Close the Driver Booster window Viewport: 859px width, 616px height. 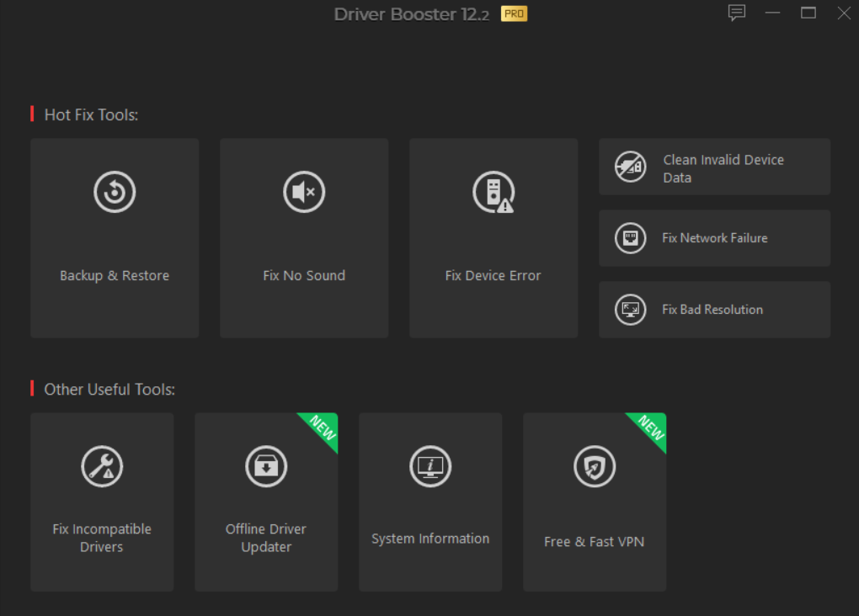tap(844, 13)
